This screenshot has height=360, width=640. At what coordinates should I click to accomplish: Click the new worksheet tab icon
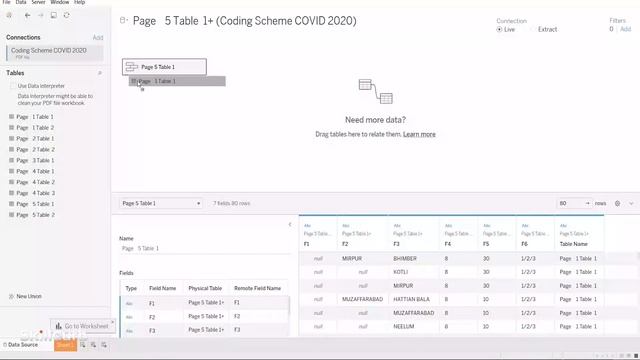click(x=83, y=345)
